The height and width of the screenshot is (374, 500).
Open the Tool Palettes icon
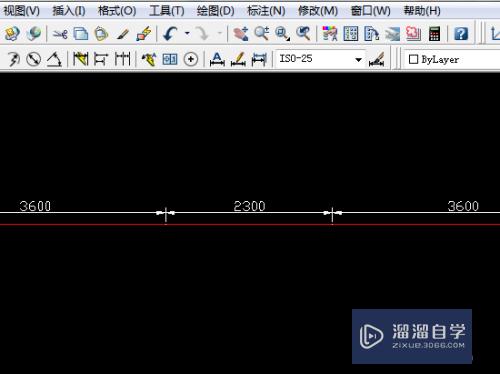pyautogui.click(x=372, y=34)
